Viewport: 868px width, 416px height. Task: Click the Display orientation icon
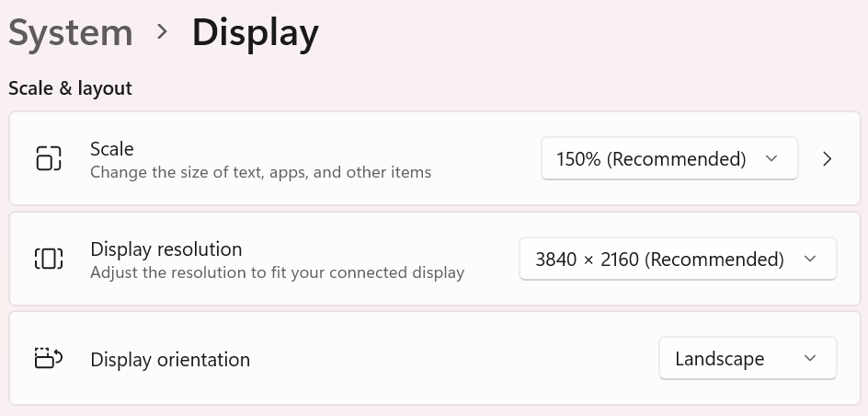[48, 358]
